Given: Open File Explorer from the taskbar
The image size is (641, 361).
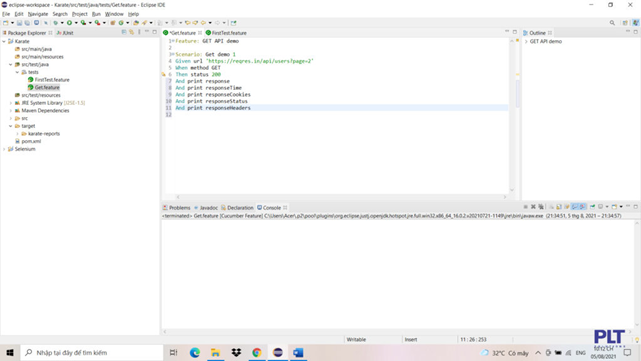Looking at the screenshot, I should tap(215, 352).
